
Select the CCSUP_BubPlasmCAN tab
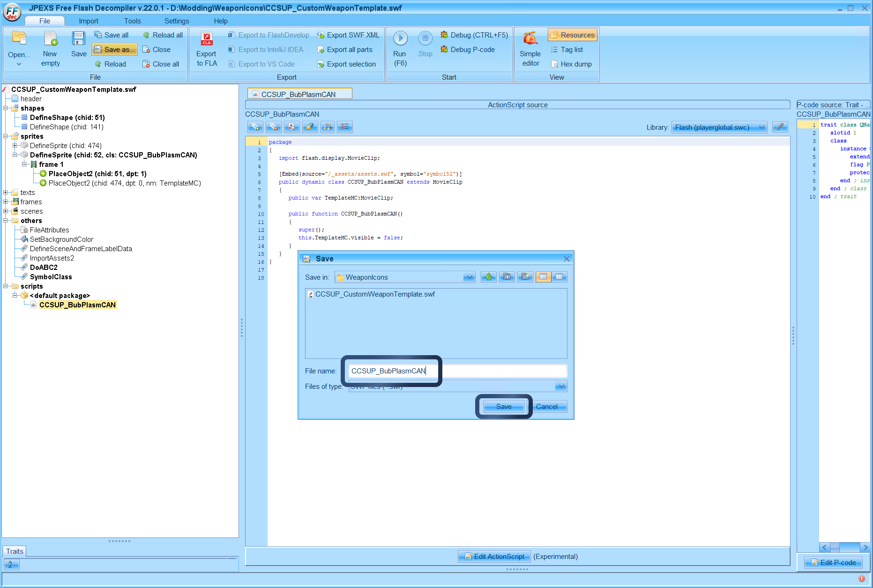tap(299, 93)
